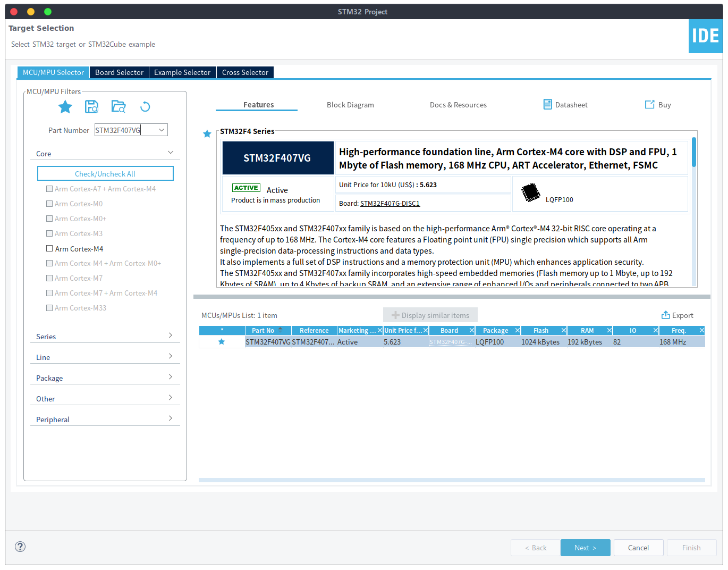Click the load saved search folder icon
Image resolution: width=728 pixels, height=570 pixels.
(118, 107)
